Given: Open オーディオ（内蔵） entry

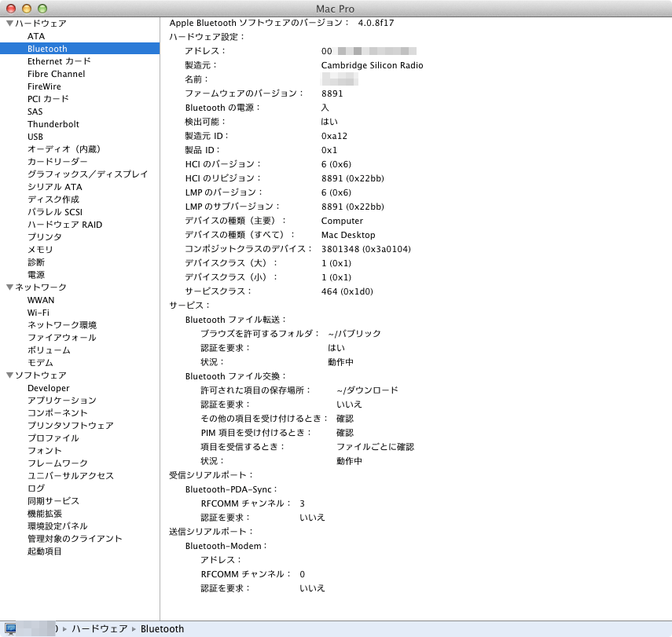Looking at the screenshot, I should pyautogui.click(x=64, y=149).
